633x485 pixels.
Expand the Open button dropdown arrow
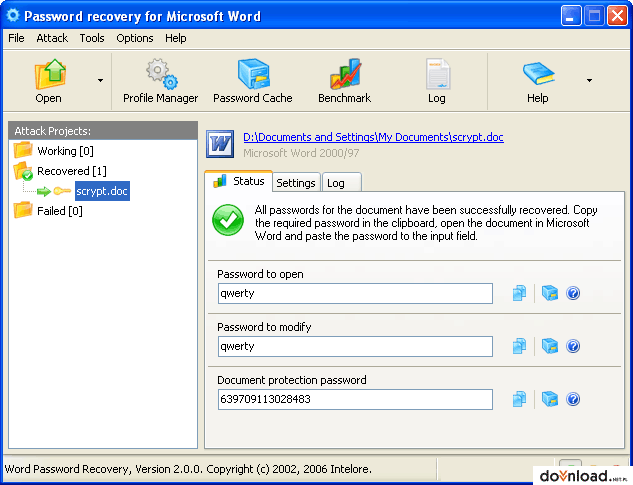(100, 80)
